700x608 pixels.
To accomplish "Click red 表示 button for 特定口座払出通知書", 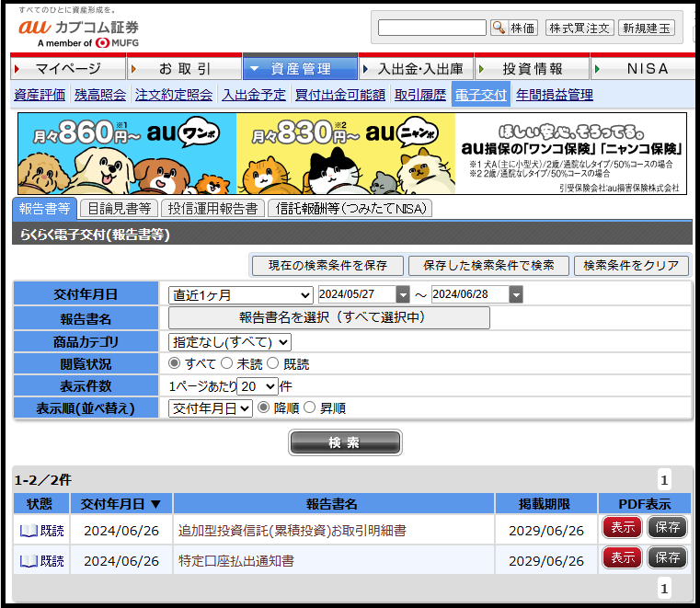I will click(x=623, y=557).
